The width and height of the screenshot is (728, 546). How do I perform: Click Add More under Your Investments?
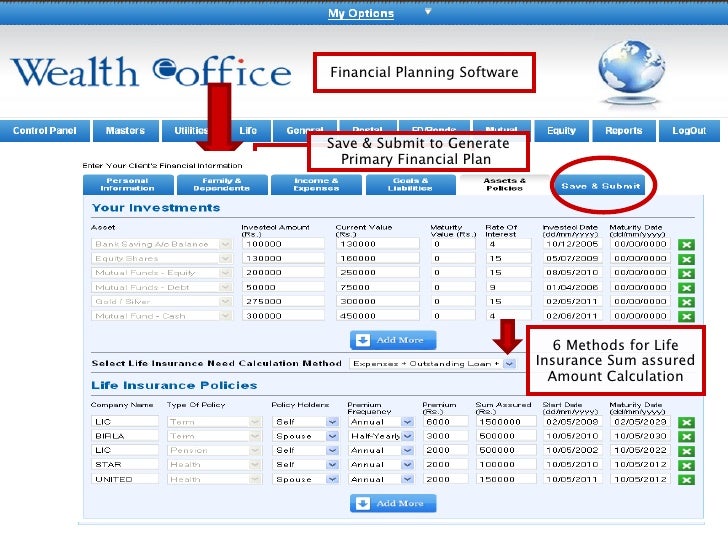click(x=393, y=340)
